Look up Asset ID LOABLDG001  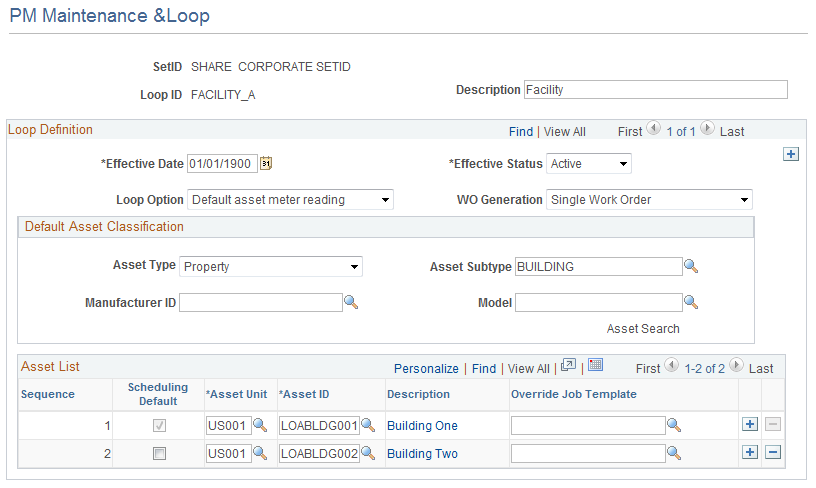click(x=368, y=426)
